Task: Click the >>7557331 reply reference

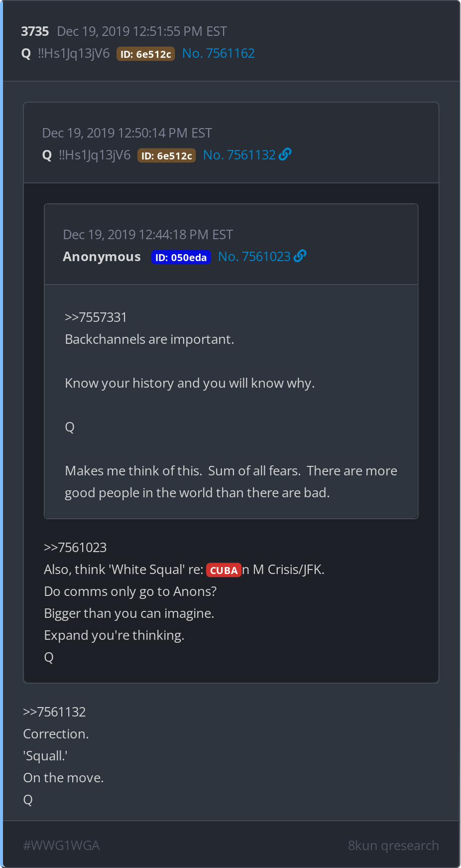Action: (96, 317)
